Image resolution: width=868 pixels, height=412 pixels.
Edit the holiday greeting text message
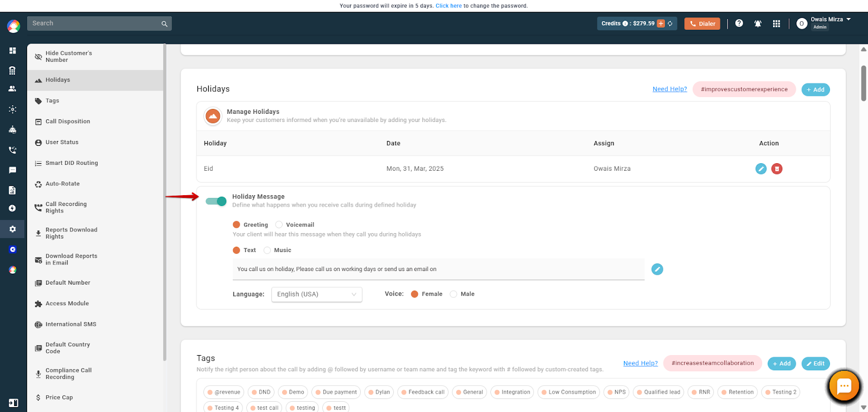pyautogui.click(x=657, y=269)
